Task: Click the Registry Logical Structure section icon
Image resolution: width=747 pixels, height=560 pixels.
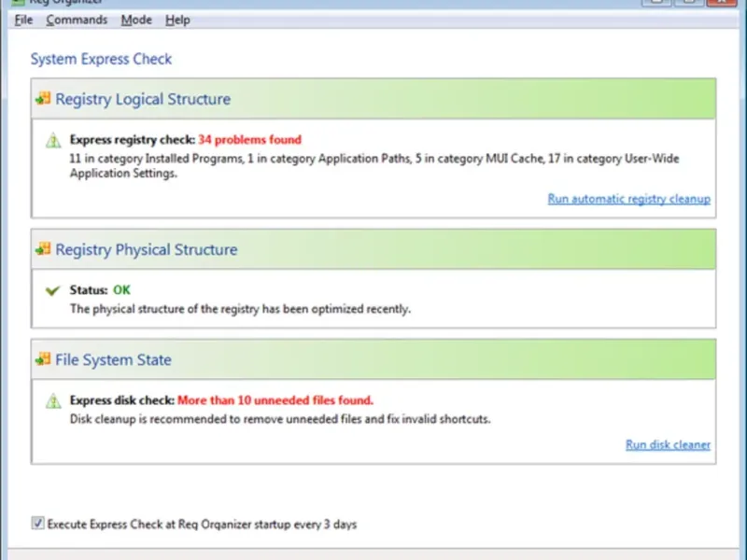Action: [43, 99]
